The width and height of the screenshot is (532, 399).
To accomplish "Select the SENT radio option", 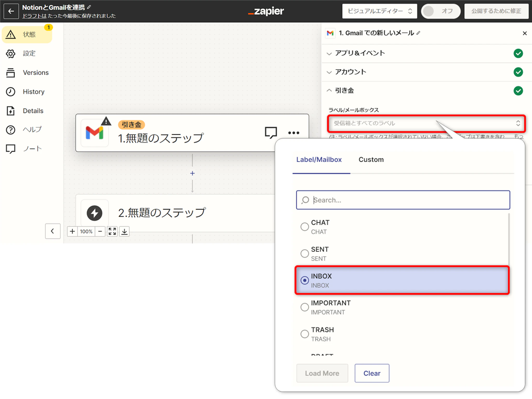I will [304, 254].
